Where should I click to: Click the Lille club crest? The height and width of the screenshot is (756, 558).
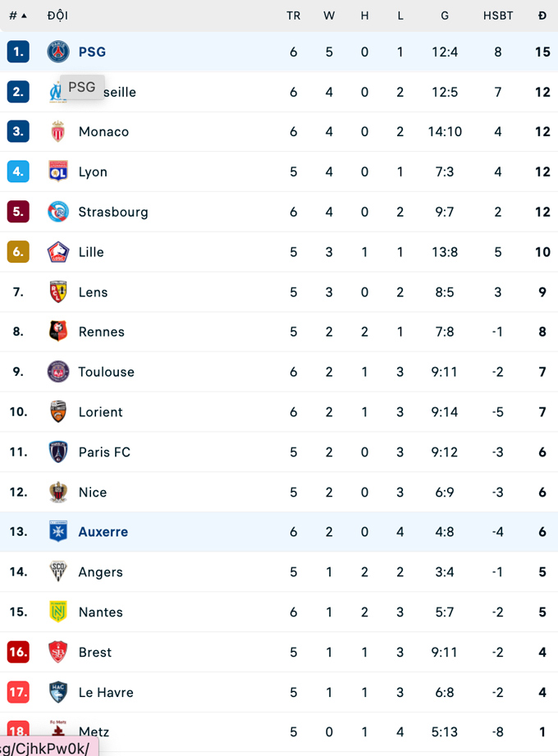[x=58, y=252]
